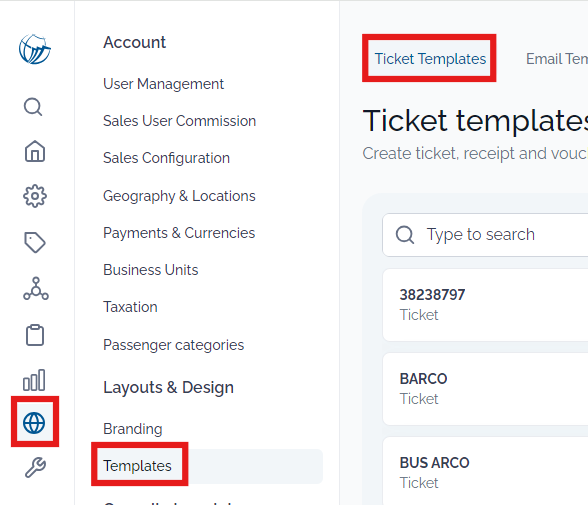The width and height of the screenshot is (588, 505).
Task: Click the search magnifier icon in sidebar
Action: (x=33, y=107)
